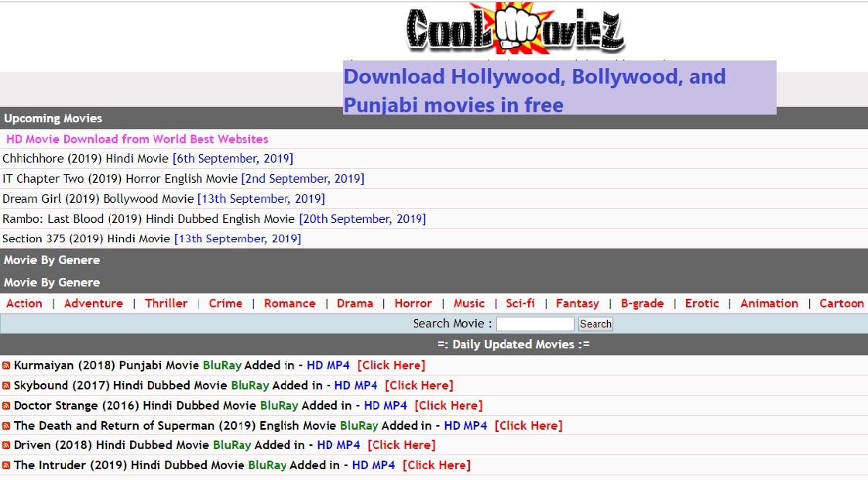Open Chhichhore (2019) Hindi Movie
The image size is (868, 480).
coord(85,159)
